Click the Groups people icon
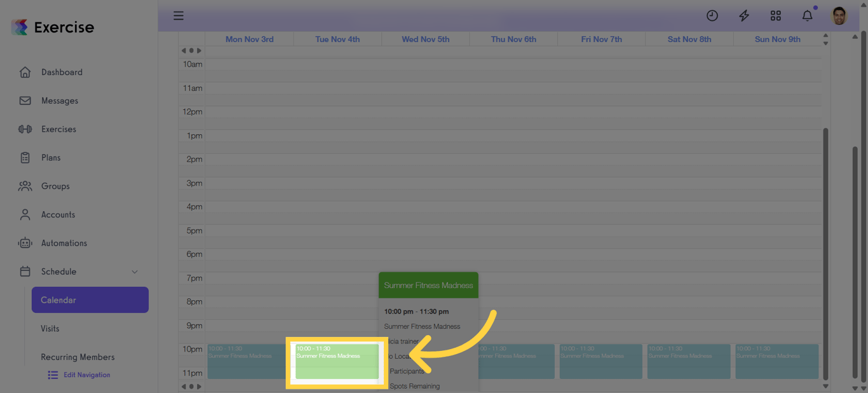Viewport: 868px width, 393px height. coord(25,186)
